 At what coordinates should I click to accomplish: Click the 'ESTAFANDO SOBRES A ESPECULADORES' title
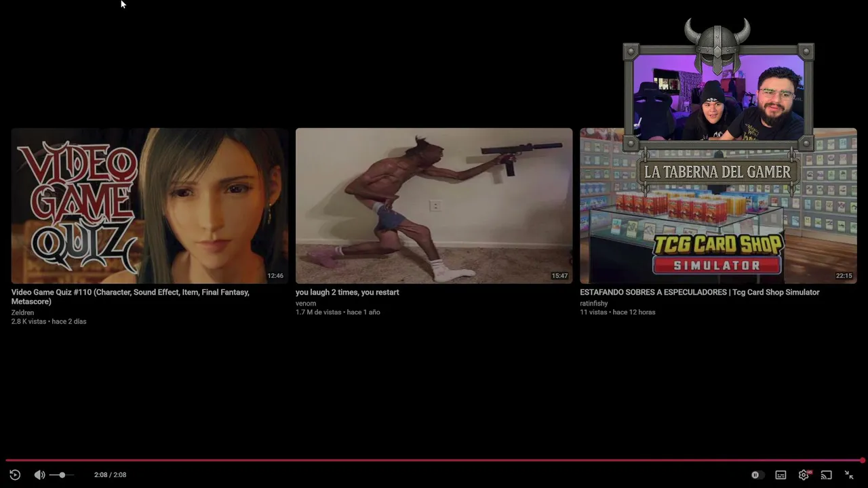[x=700, y=292]
